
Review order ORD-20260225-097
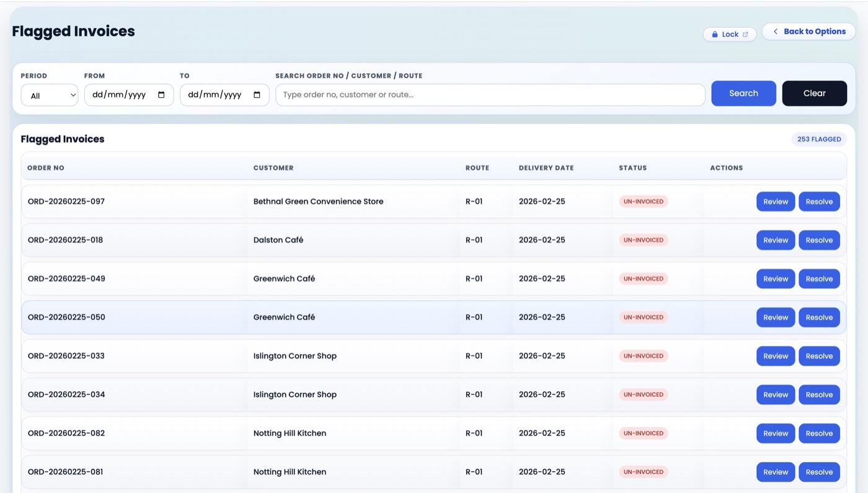pos(776,202)
